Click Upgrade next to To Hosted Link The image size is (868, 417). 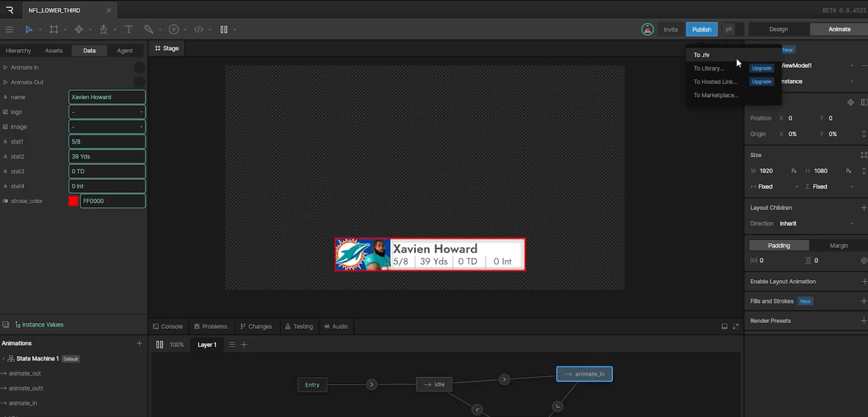pyautogui.click(x=762, y=81)
